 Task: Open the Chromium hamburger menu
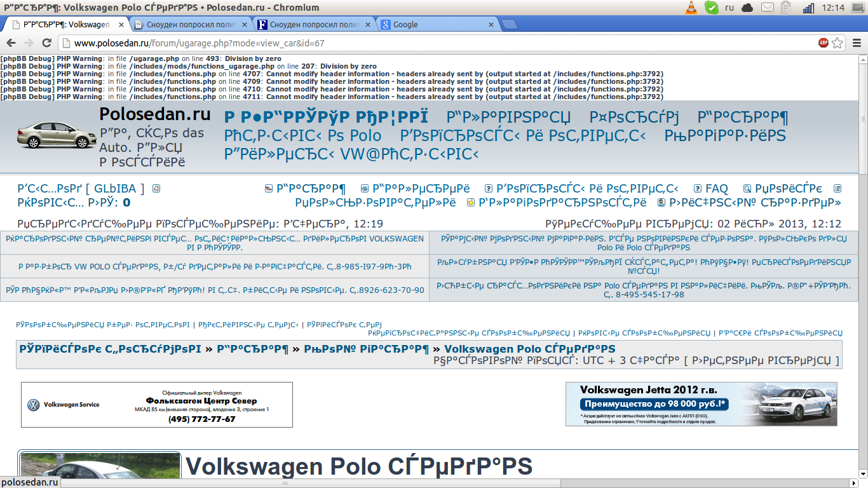(x=855, y=43)
